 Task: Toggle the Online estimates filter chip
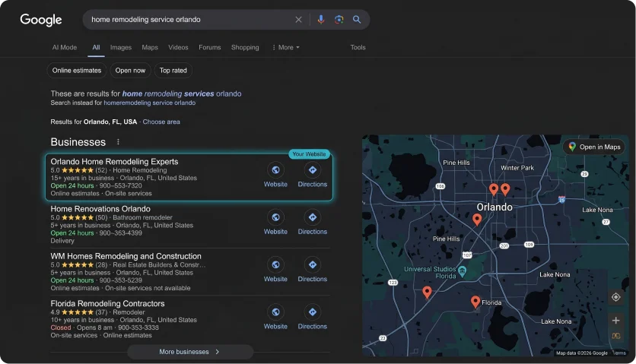77,71
